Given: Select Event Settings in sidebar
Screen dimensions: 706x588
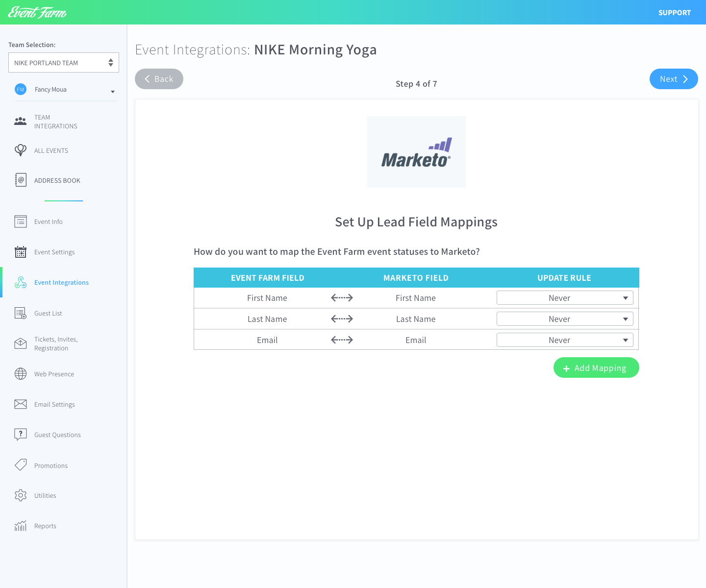Looking at the screenshot, I should pos(54,252).
